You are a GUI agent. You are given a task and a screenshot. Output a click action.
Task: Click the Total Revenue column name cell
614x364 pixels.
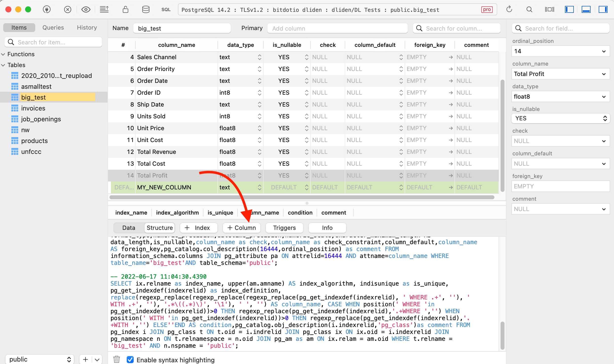pos(176,152)
